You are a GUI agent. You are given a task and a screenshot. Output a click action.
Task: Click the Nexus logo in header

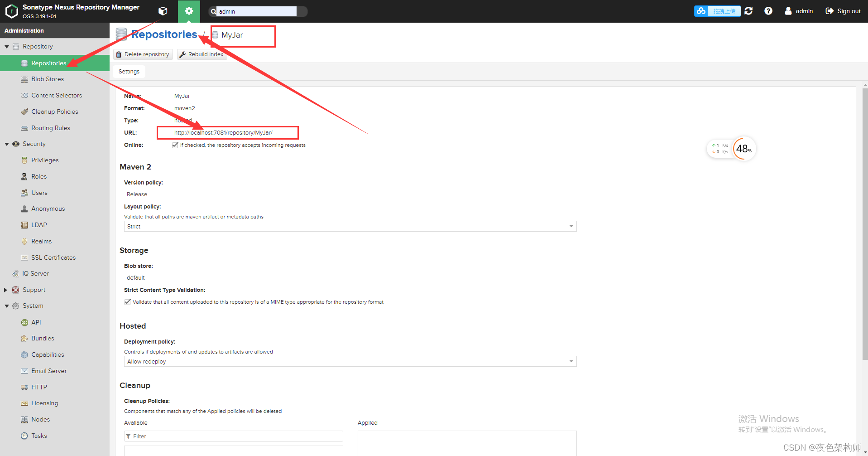pyautogui.click(x=11, y=11)
